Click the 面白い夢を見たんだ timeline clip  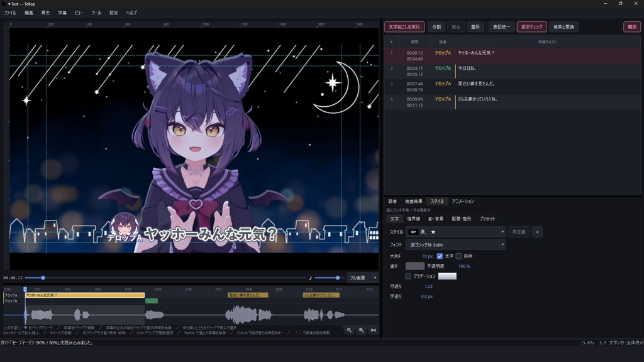(248, 295)
